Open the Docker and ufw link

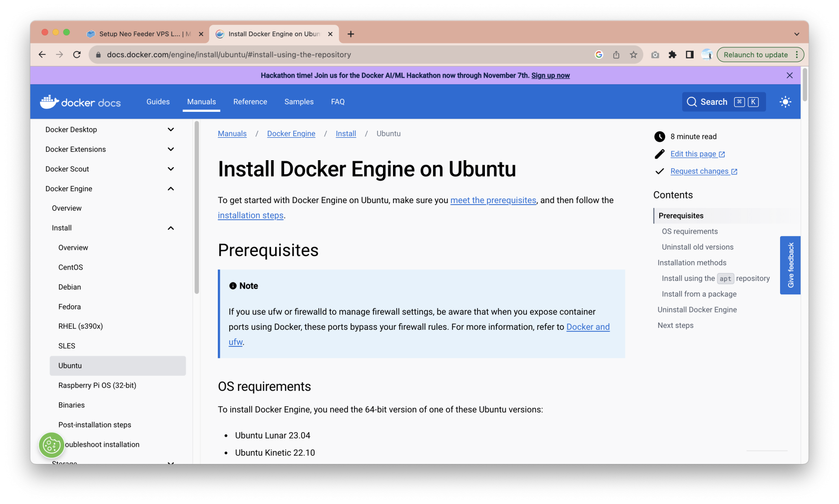[x=588, y=327]
